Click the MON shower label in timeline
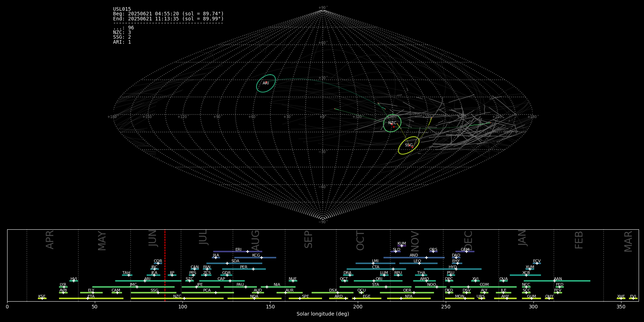Viewport: 644px width, 322px height. click(x=460, y=297)
